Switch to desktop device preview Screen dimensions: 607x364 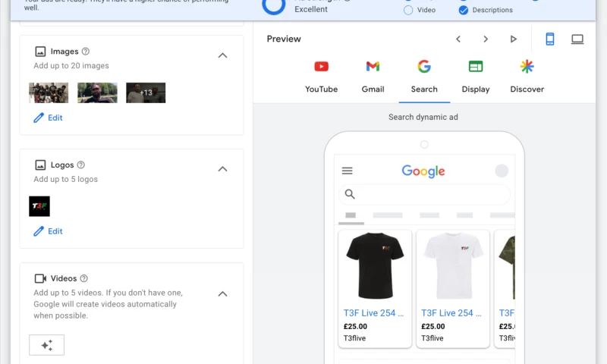click(577, 39)
